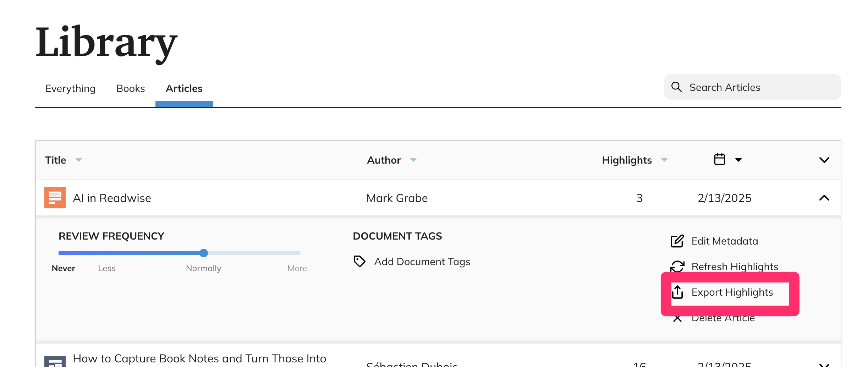Set review frequency to Less
Image resolution: width=868 pixels, height=367 pixels.
(107, 268)
